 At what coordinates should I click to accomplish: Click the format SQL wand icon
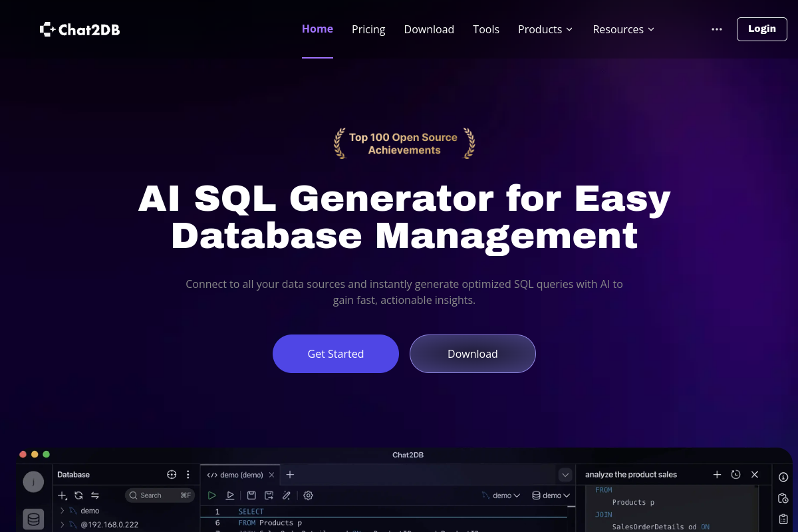287,495
